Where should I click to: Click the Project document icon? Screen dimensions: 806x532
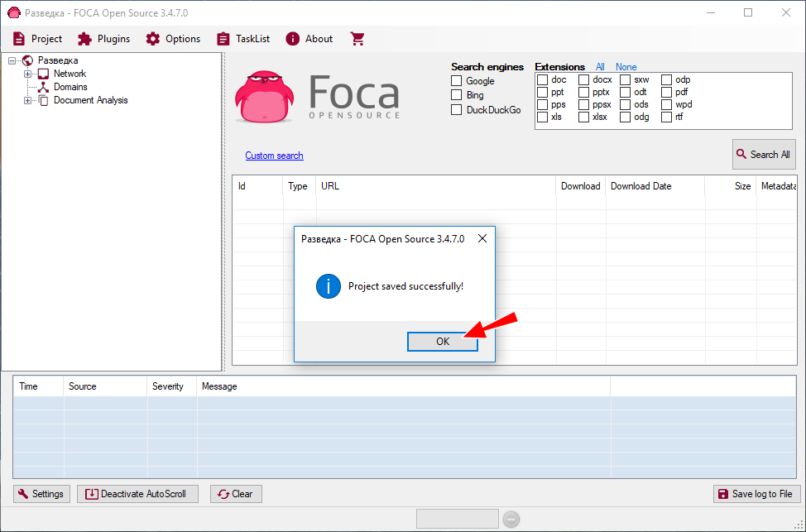pos(18,39)
